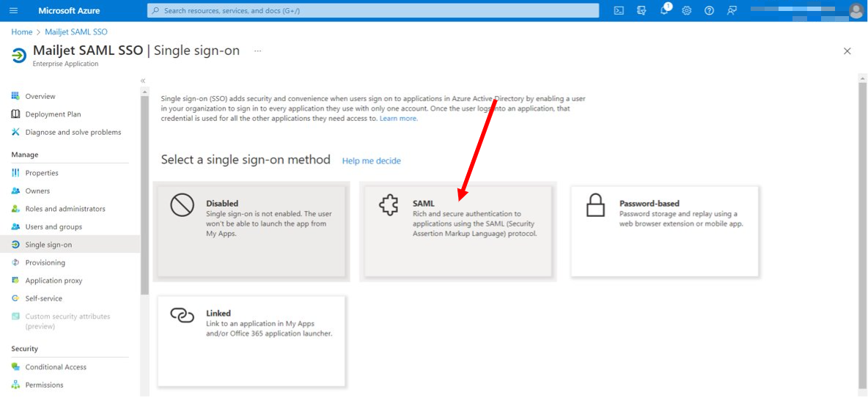Click the Learn more link
Viewport: 868px width, 398px height.
point(399,119)
